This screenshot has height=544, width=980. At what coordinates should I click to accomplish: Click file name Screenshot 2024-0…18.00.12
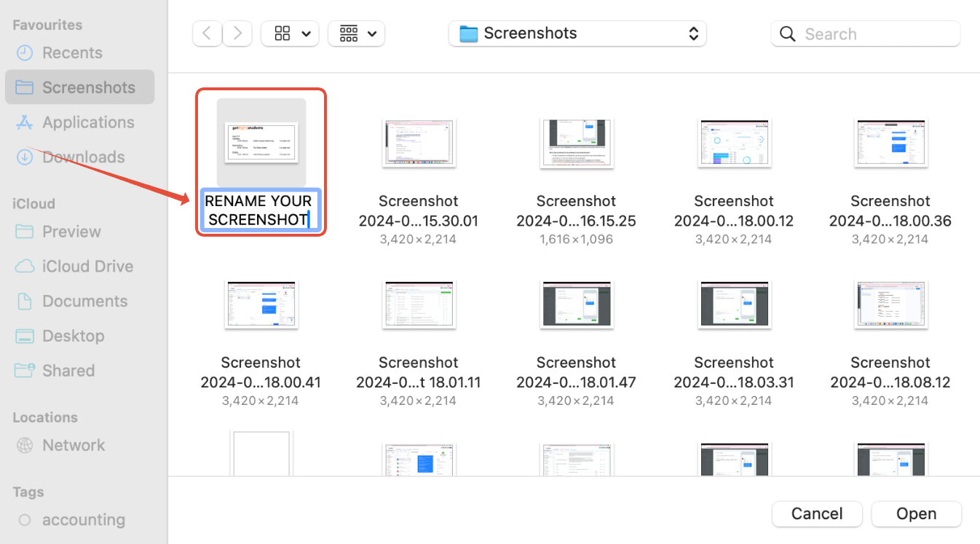pos(734,210)
